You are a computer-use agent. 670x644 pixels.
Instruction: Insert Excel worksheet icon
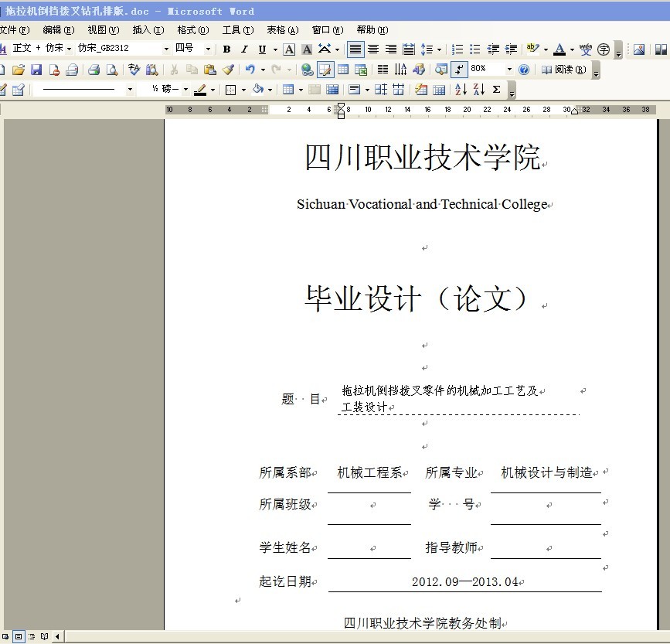tap(361, 70)
